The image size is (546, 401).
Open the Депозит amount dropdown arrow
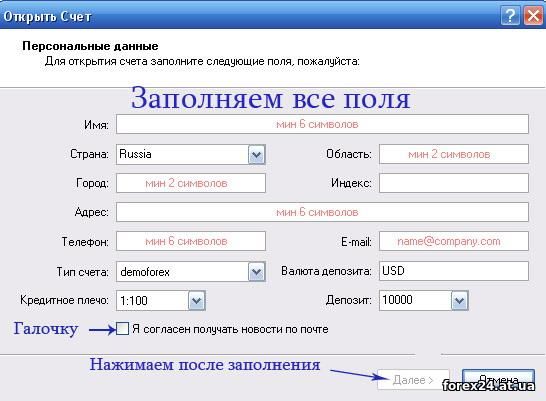tap(460, 301)
